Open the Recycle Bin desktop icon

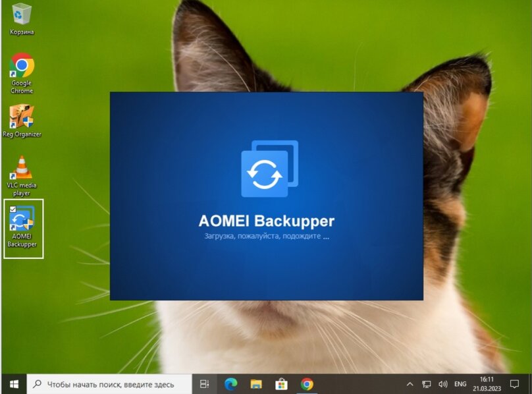[22, 18]
